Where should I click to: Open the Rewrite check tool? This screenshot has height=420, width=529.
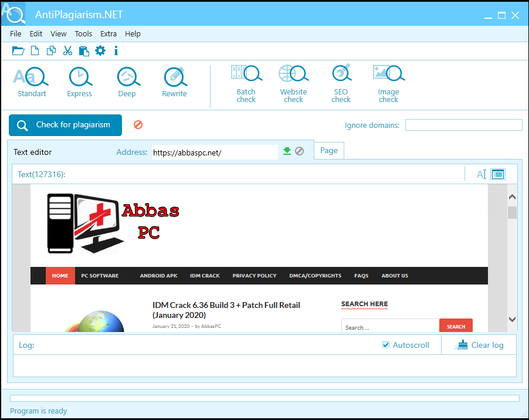pyautogui.click(x=174, y=82)
